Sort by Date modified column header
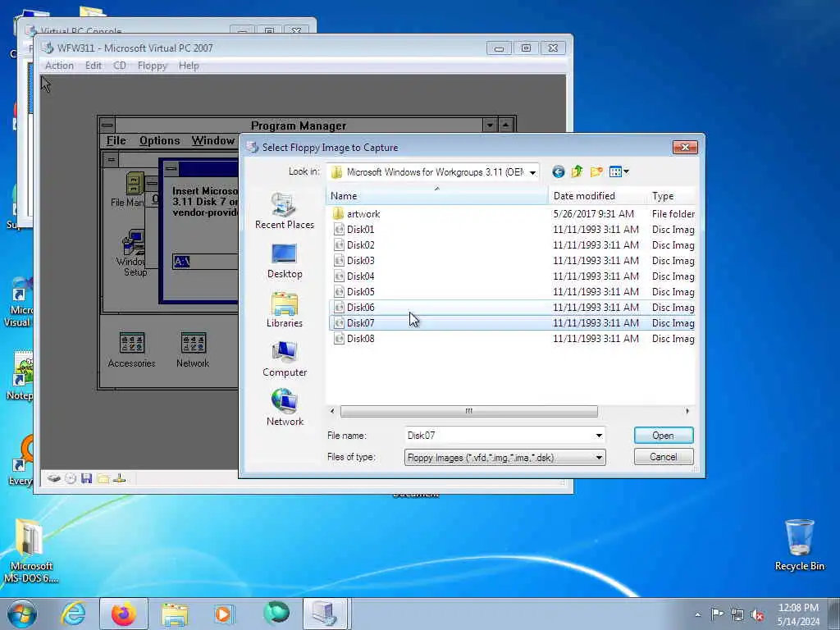Screen dimensions: 840x630 [x=597, y=195]
